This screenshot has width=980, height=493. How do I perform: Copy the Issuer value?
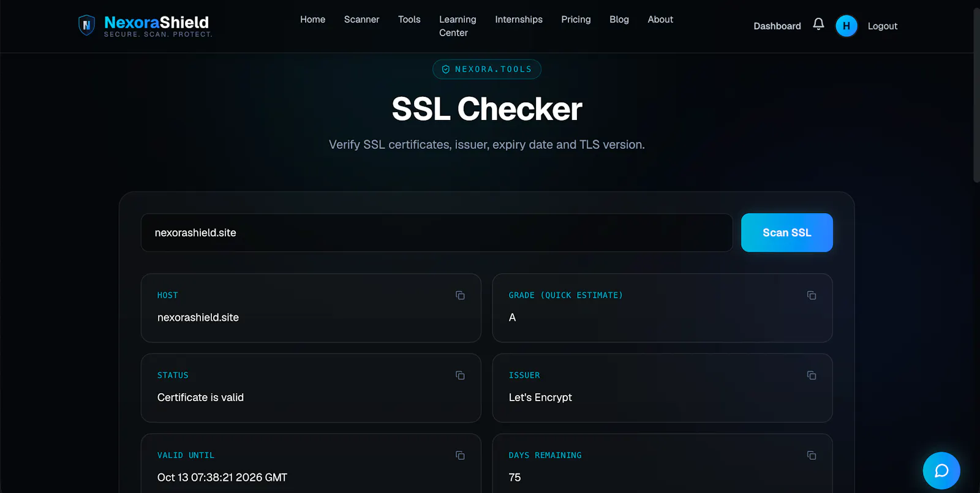[x=812, y=375]
